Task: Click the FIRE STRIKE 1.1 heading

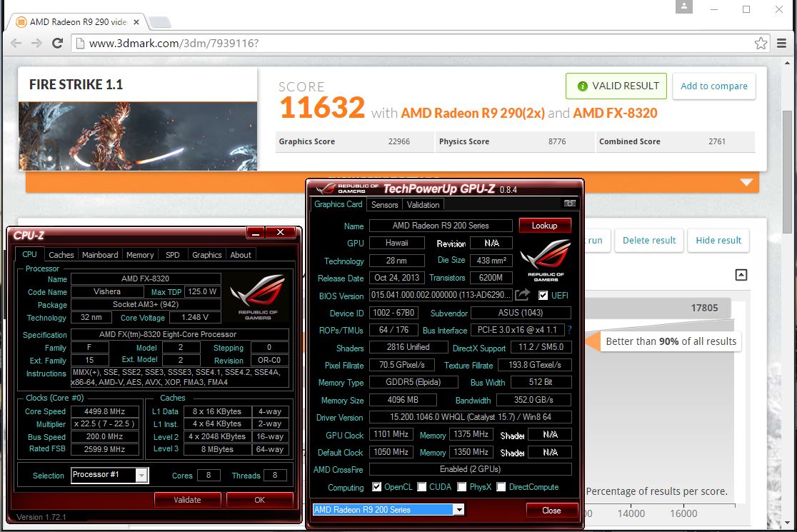Action: pyautogui.click(x=76, y=84)
